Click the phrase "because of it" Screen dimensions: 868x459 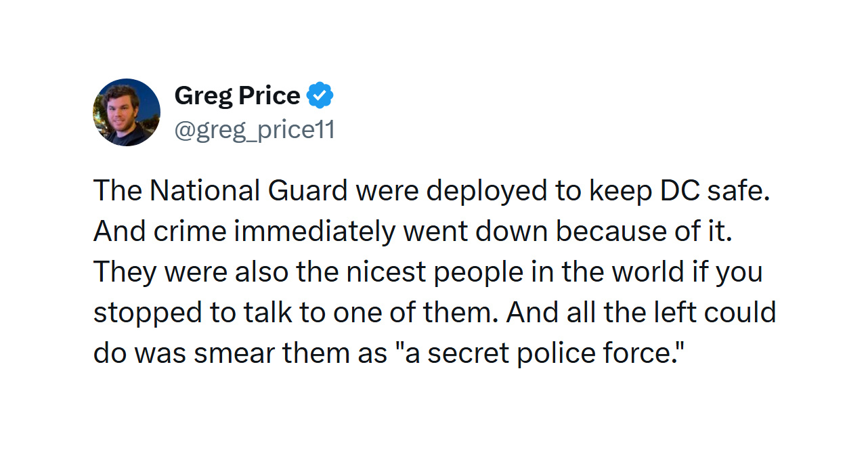coord(644,232)
